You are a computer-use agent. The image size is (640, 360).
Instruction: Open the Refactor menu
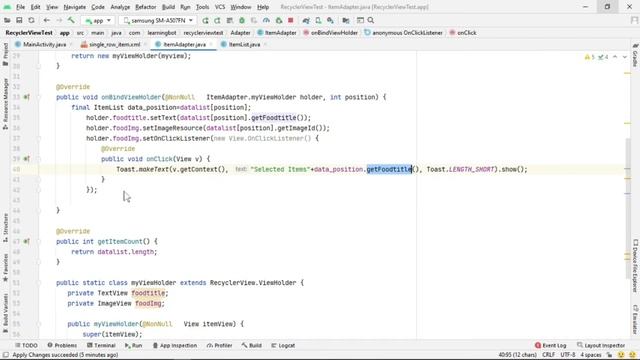(x=146, y=7)
